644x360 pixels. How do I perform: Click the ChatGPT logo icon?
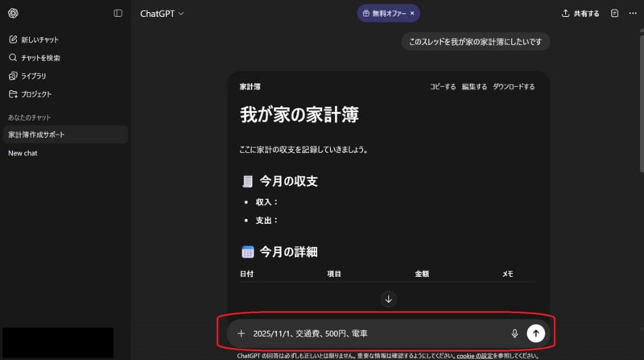[x=13, y=13]
